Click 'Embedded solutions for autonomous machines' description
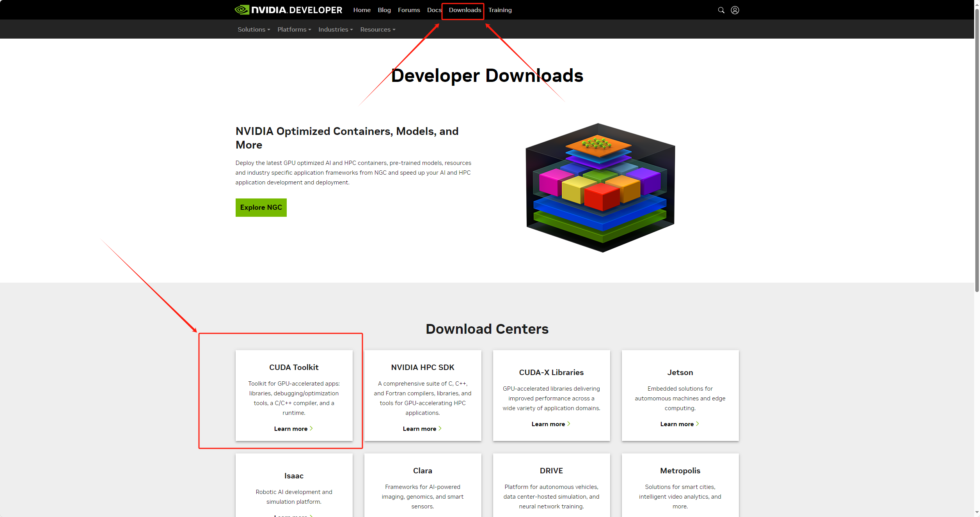 coord(680,398)
